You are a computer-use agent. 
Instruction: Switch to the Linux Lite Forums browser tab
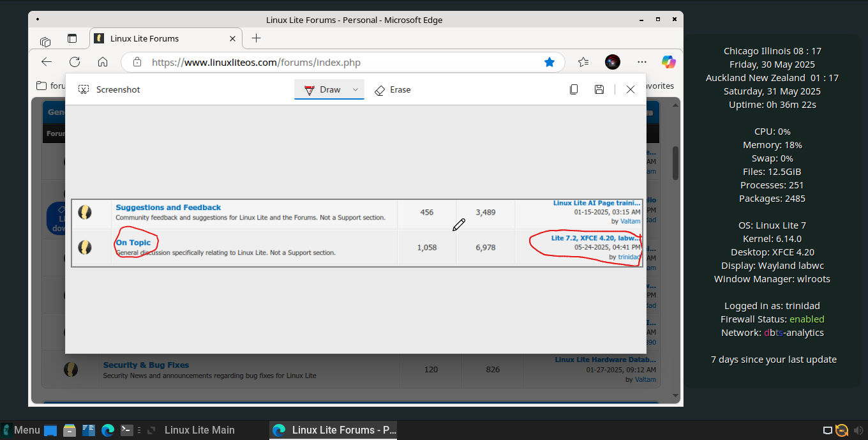point(166,38)
